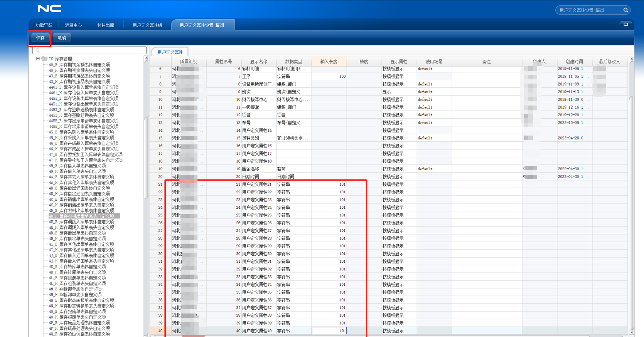Select 43_H 库存期初废品表头自定义项
The image size is (644, 337).
[79, 82]
